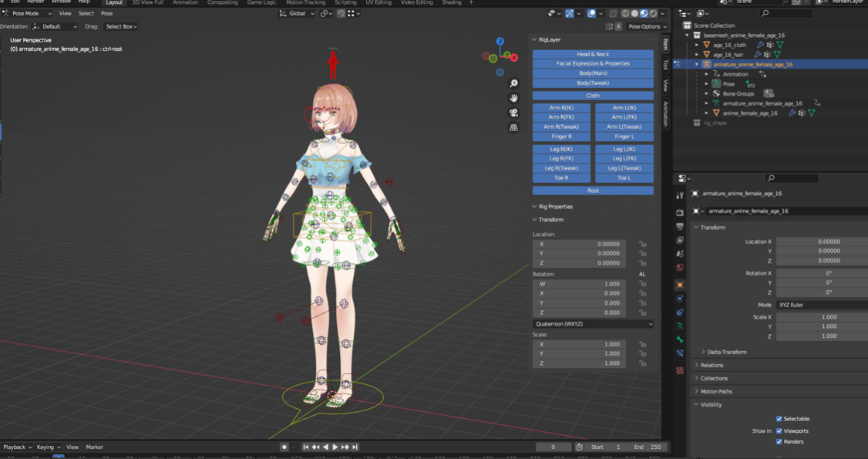
Task: Open the Select Box drag dropdown
Action: (121, 26)
